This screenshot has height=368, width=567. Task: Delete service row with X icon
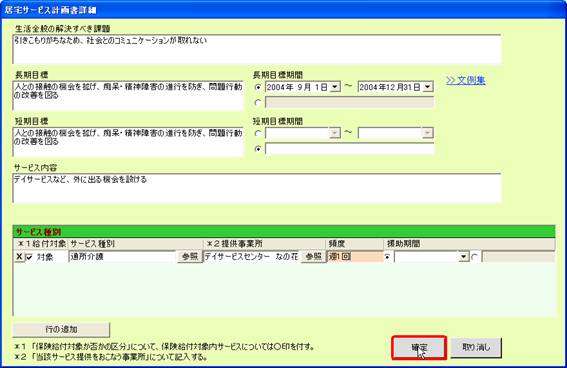(x=19, y=257)
